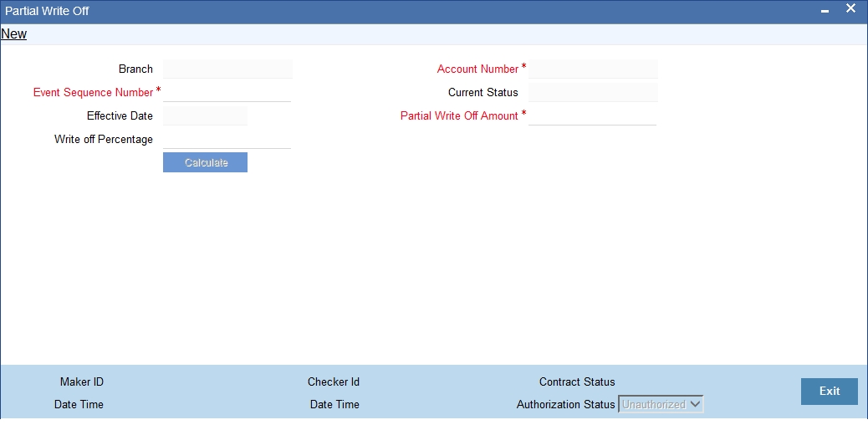Click the Contract Status label
The height and width of the screenshot is (425, 868).
[x=577, y=381]
